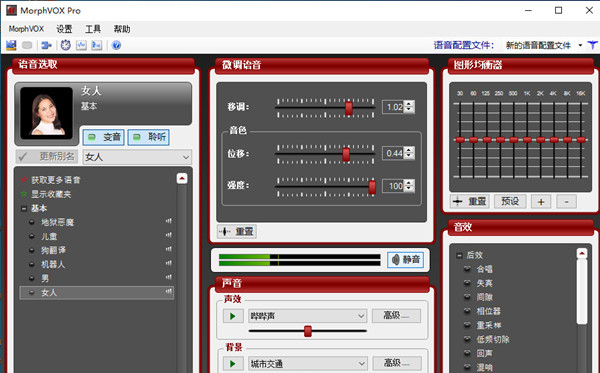
Task: Click the signal bars icon on 儿童 row
Action: tap(168, 235)
